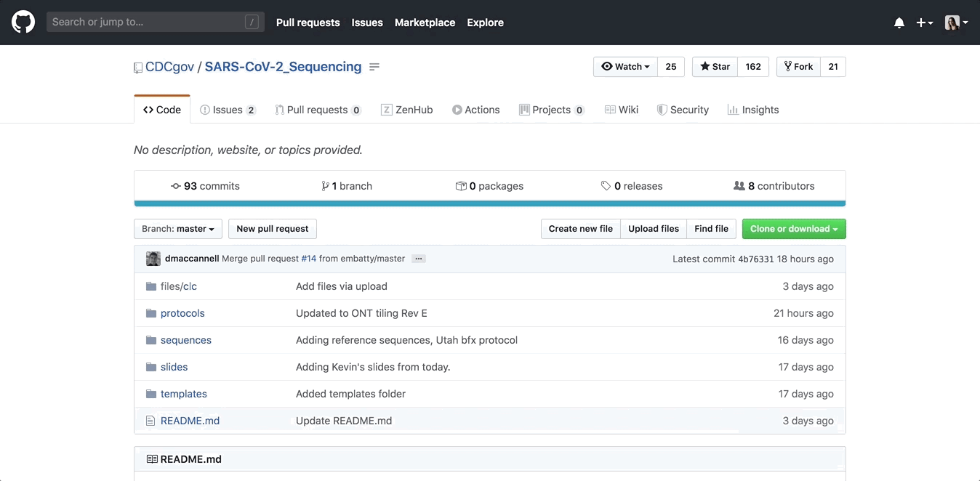The image size is (980, 481).
Task: Open the latest commit 4b76331 link
Action: (x=756, y=259)
